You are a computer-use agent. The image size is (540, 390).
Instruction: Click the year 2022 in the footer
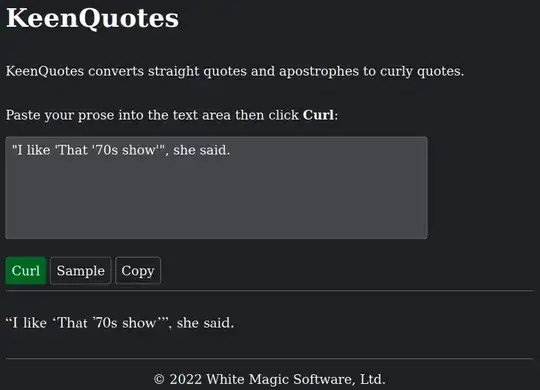(185, 379)
